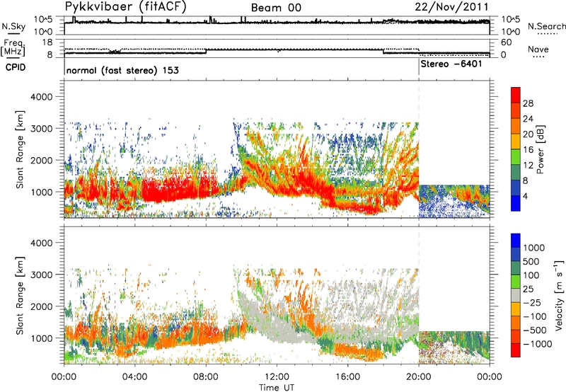Click the '08:00' time axis tick
566x392 pixels.
click(x=206, y=377)
